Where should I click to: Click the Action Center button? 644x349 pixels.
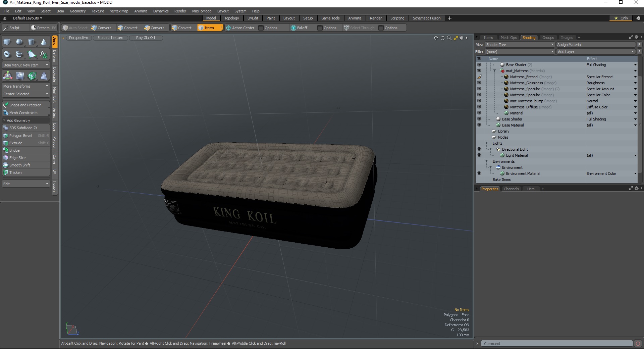(x=240, y=28)
